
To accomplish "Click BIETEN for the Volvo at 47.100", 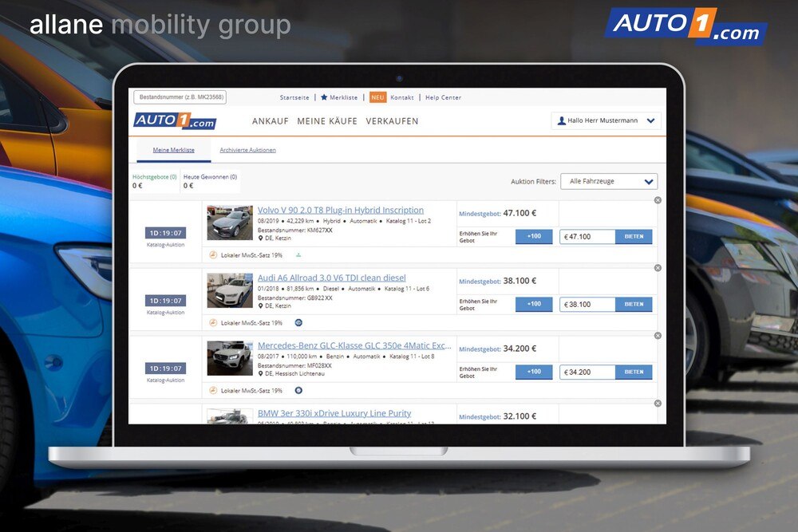I will pos(634,237).
